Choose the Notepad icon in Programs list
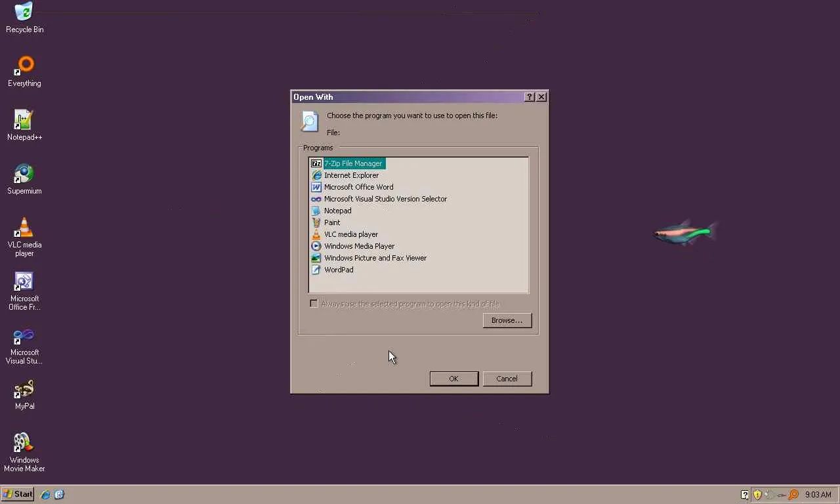 click(x=316, y=211)
